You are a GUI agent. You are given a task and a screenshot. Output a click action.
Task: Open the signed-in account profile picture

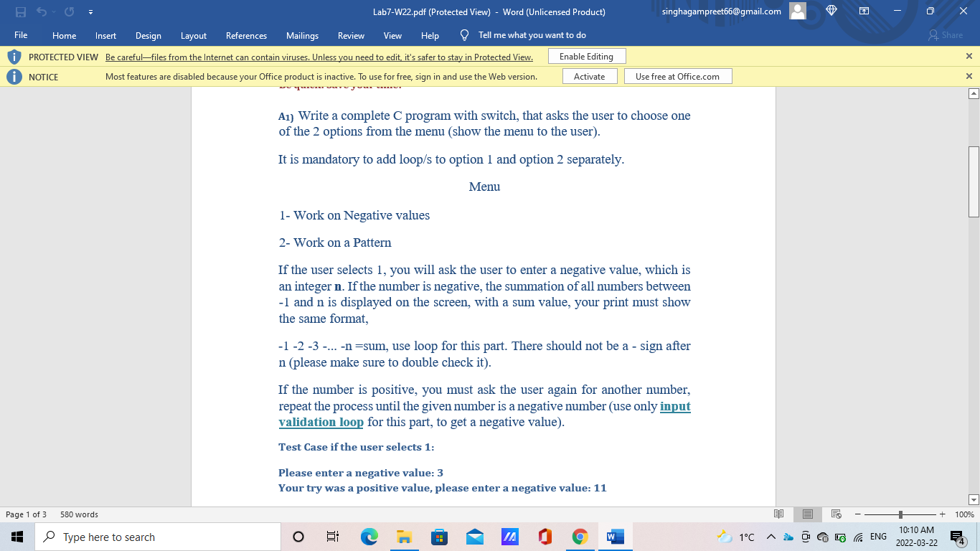click(797, 11)
